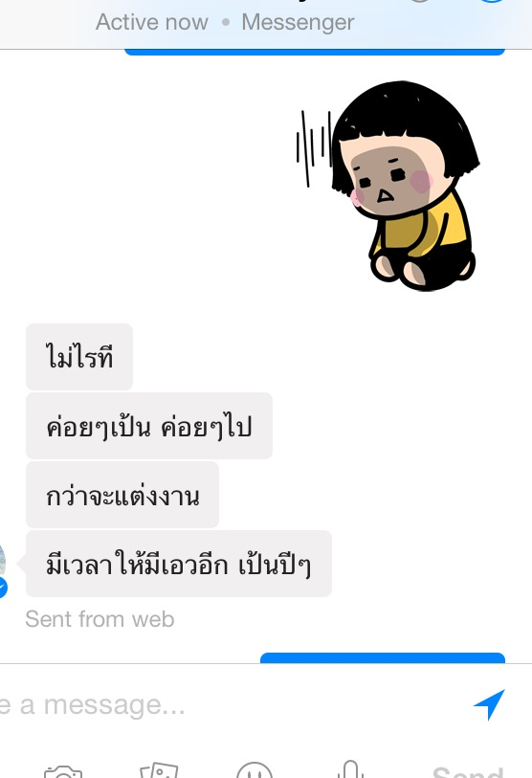Screen dimensions: 532x778
Task: Tap the location arrow icon
Action: tap(489, 704)
